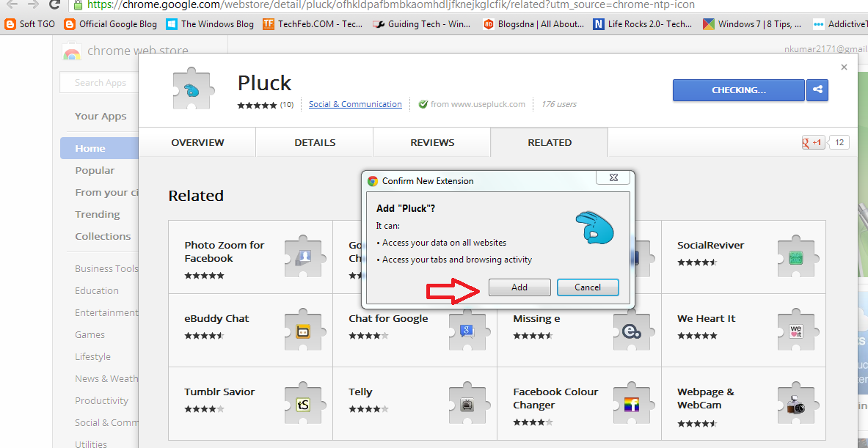Open the Photo Zoom for Facebook extension
The image size is (868, 448).
(x=249, y=257)
